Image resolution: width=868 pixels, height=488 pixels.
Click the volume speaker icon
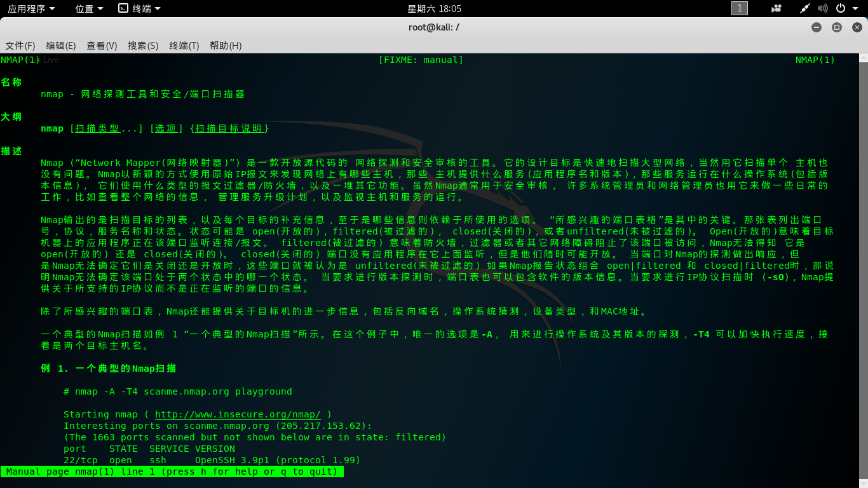(823, 8)
